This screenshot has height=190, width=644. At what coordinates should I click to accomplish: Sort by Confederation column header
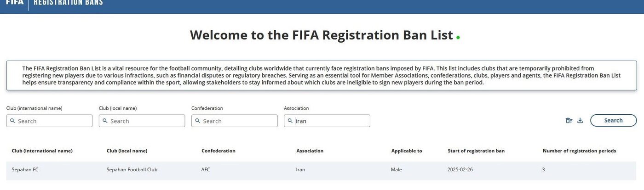218,151
